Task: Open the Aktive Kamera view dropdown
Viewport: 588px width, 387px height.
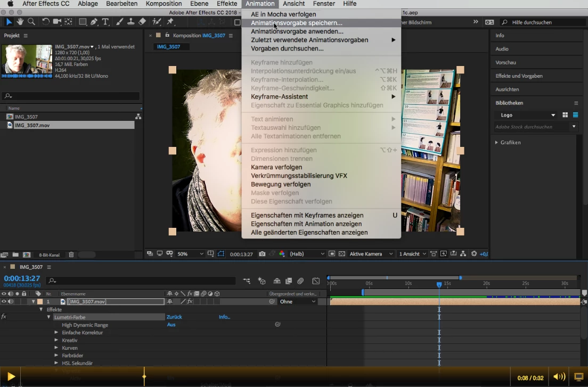Action: (371, 254)
